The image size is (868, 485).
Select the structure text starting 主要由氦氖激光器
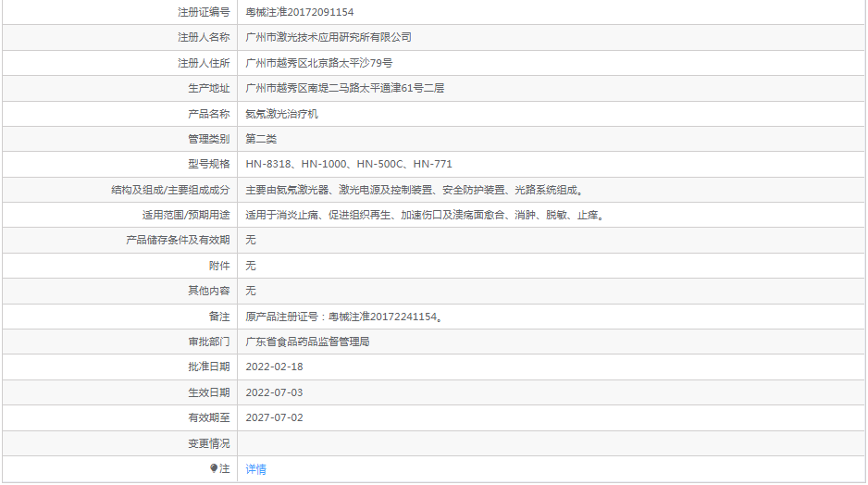pyautogui.click(x=415, y=190)
